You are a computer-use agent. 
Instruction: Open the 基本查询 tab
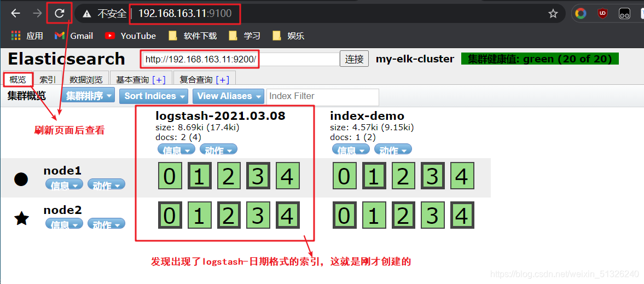(132, 80)
